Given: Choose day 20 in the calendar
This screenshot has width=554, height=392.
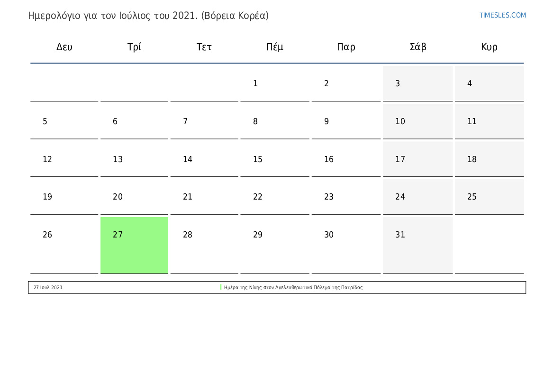Looking at the screenshot, I should point(134,197).
